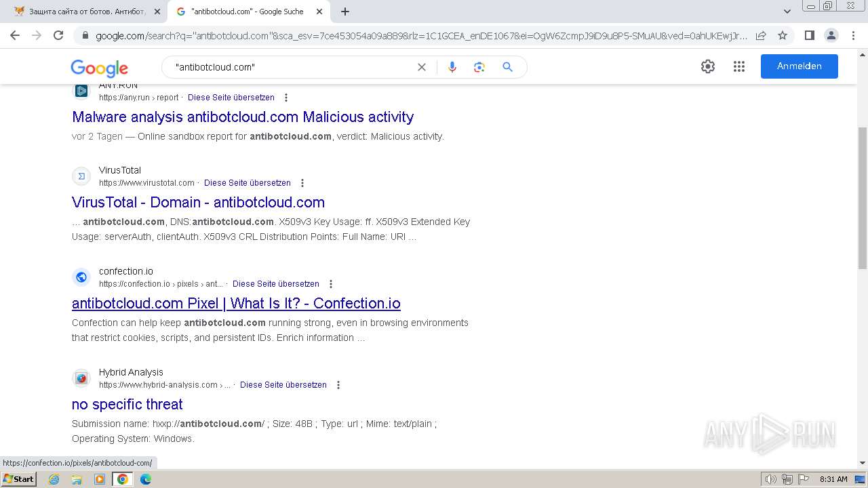Go to Google homepage via logo

point(100,68)
